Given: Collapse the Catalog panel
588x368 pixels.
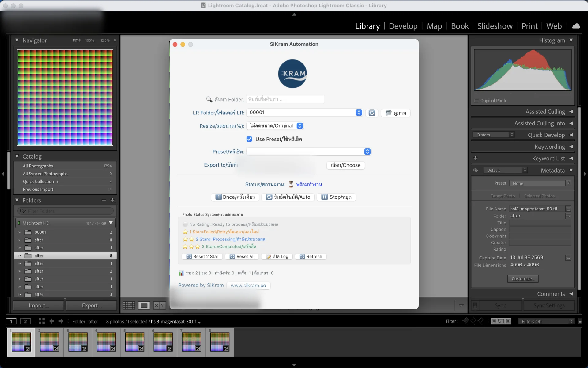Looking at the screenshot, I should pyautogui.click(x=17, y=156).
